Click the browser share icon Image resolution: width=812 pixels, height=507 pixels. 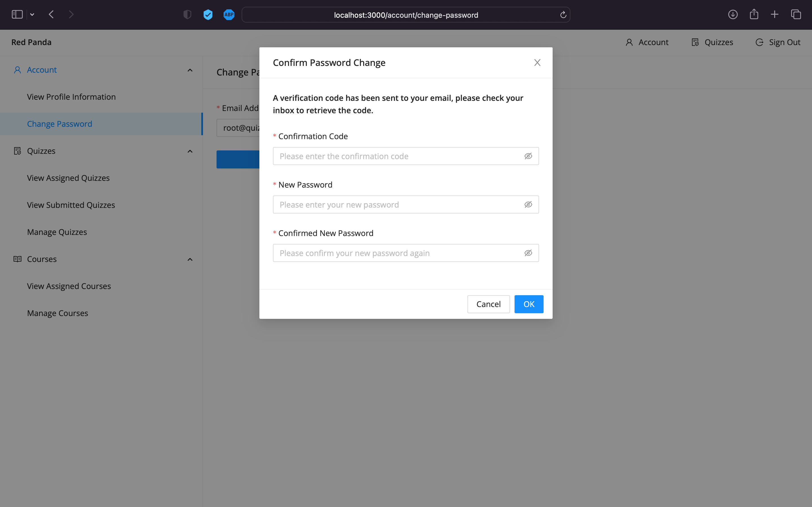[754, 14]
